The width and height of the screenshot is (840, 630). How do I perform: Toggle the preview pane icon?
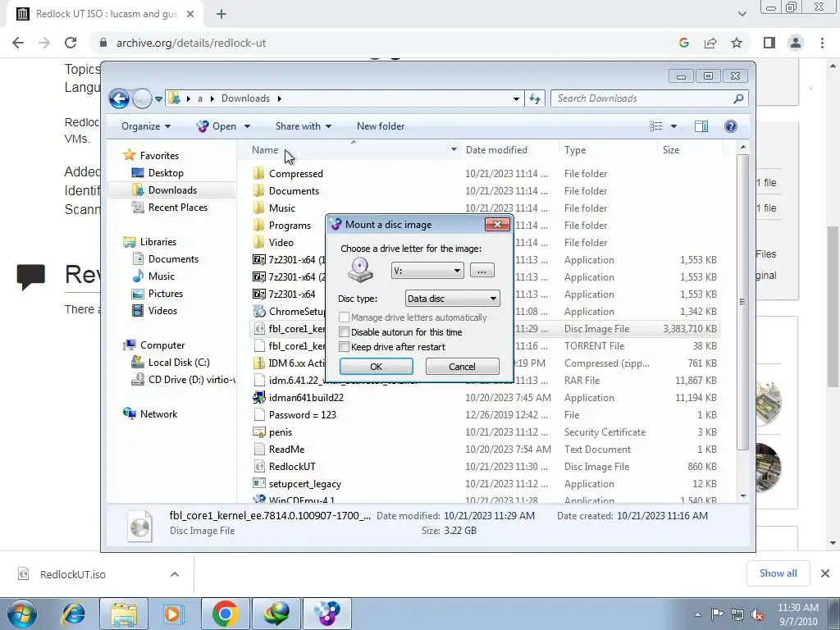tap(701, 126)
